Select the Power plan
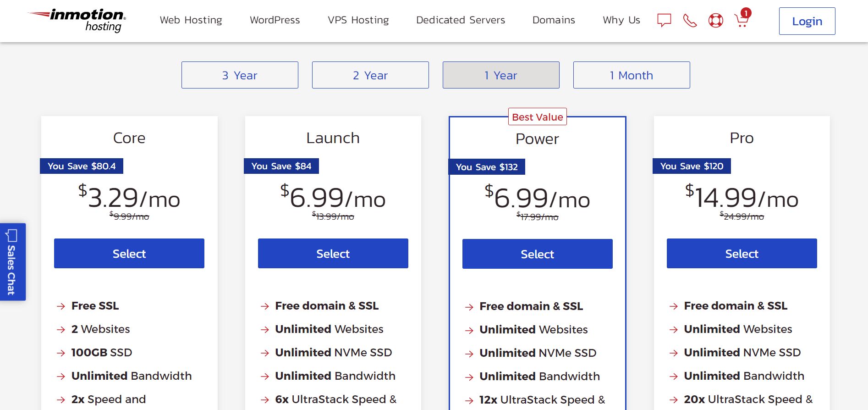 [538, 254]
